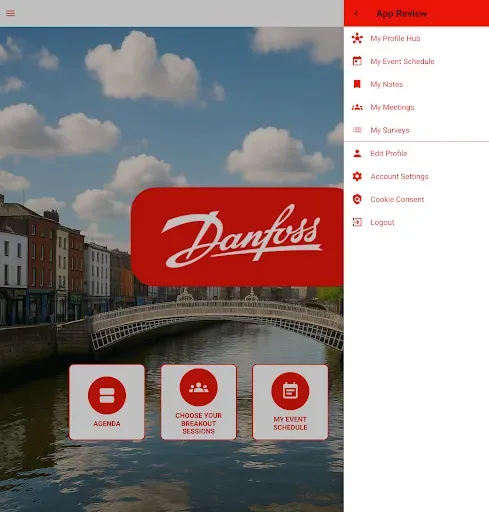Select My Profile Hub menu entry

(x=416, y=38)
